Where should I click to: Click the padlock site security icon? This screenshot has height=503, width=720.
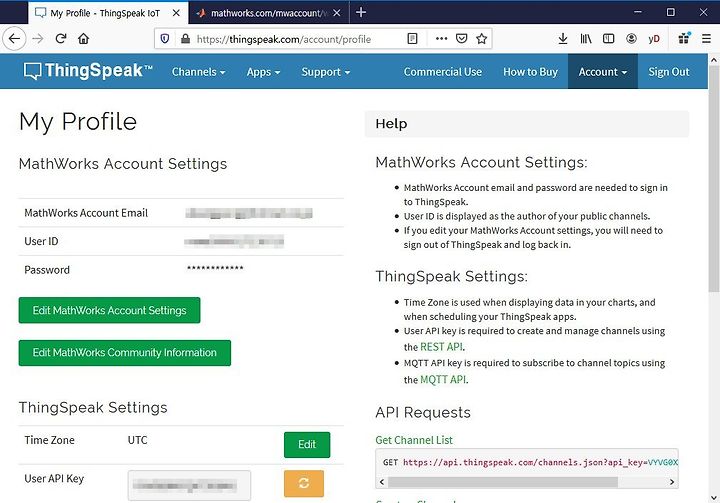click(x=185, y=39)
